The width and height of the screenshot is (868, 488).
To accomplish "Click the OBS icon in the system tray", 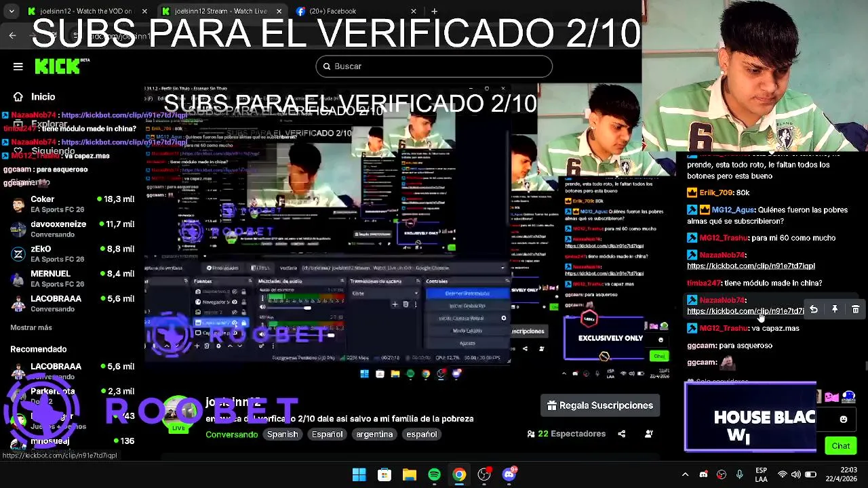I will (722, 475).
